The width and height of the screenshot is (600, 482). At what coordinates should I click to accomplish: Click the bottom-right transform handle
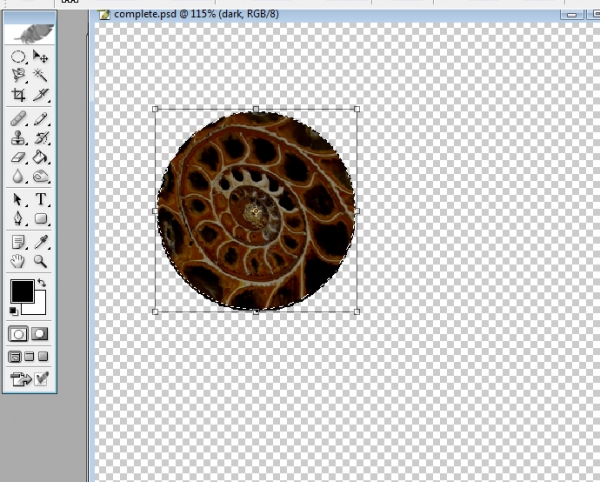click(357, 312)
